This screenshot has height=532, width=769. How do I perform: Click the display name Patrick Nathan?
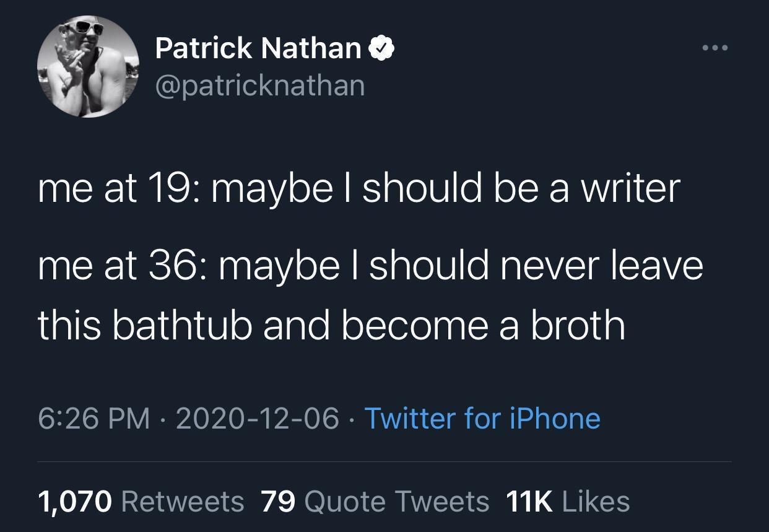(258, 48)
